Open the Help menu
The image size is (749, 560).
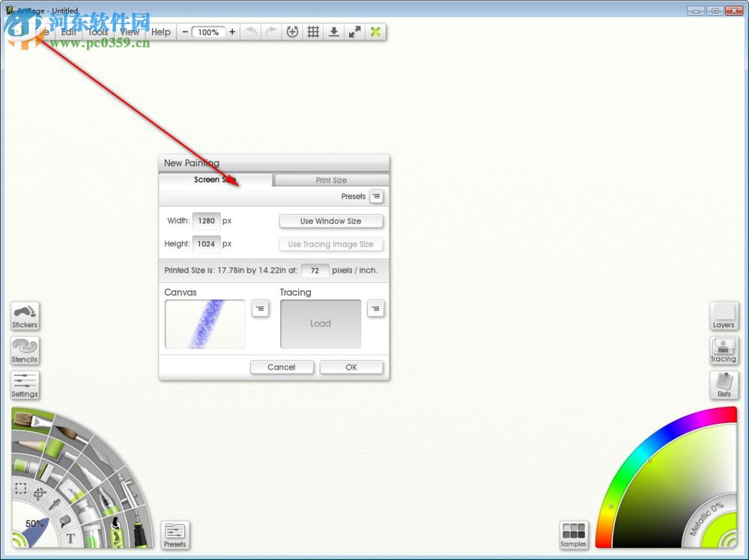(161, 32)
